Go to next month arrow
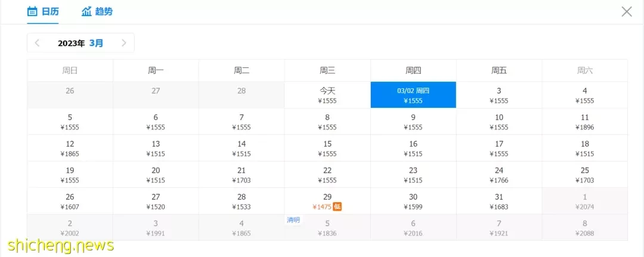The width and height of the screenshot is (644, 257). [124, 43]
